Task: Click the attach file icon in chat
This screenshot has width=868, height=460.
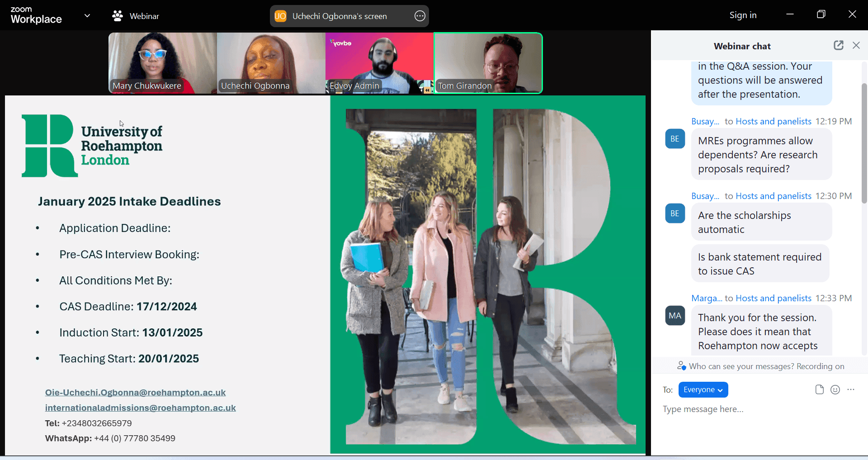Action: click(x=819, y=389)
